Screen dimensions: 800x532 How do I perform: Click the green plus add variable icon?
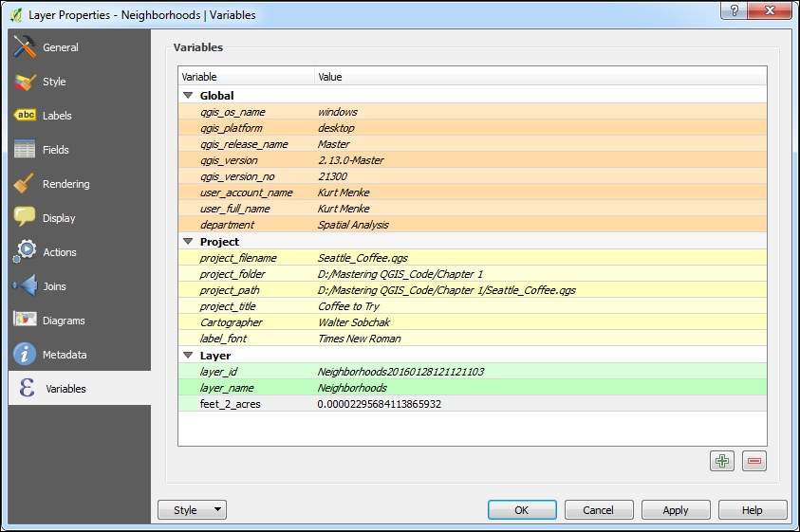pos(722,462)
